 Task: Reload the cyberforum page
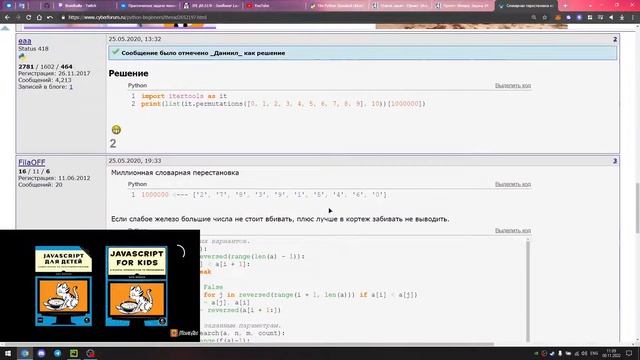(x=29, y=18)
